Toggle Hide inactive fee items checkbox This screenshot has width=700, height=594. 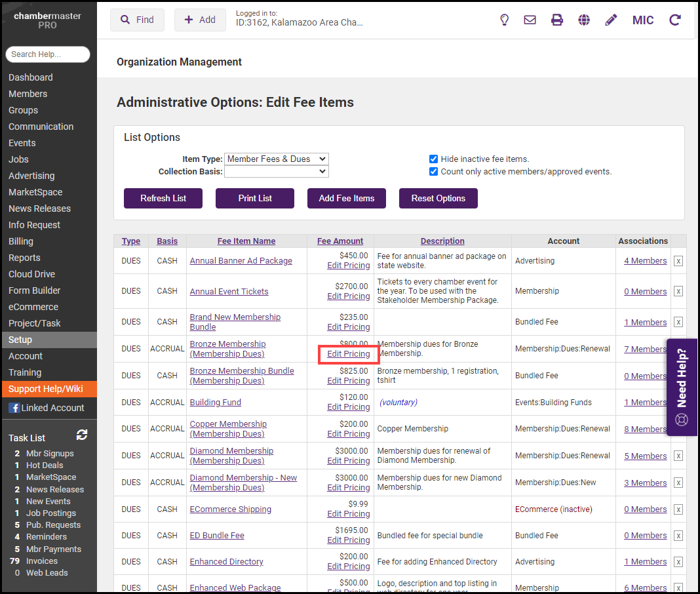tap(433, 159)
